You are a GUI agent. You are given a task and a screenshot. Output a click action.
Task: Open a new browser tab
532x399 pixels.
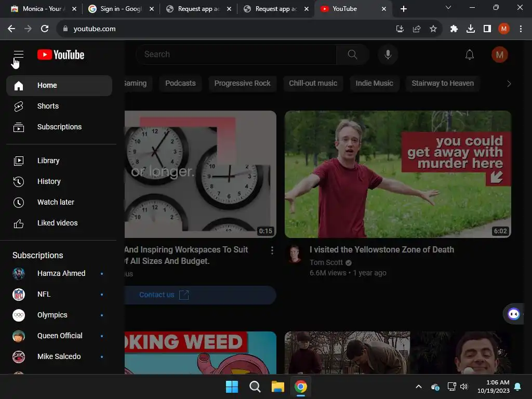[403, 9]
